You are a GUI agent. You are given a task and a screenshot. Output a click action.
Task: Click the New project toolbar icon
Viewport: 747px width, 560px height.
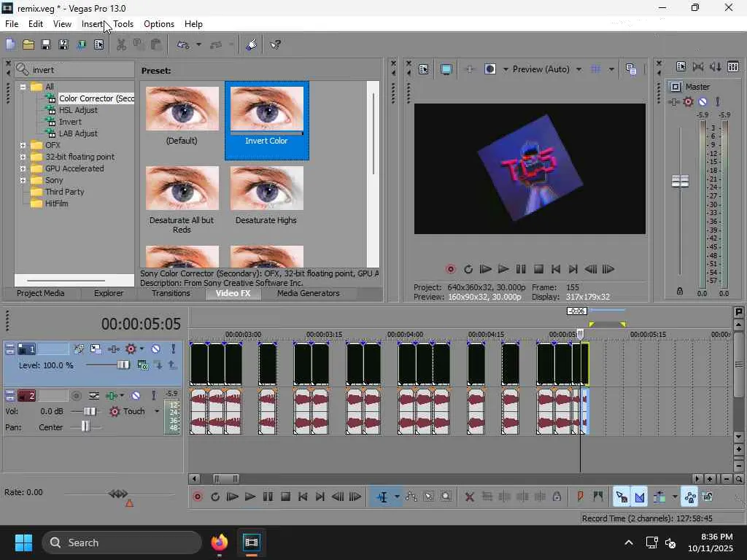point(10,44)
